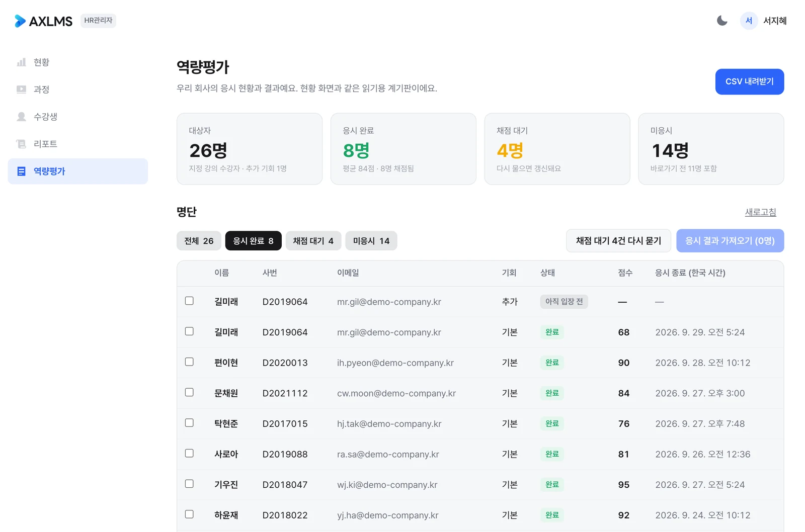Viewport: 805px width, 532px height.
Task: Click the 사번 column header
Action: click(270, 273)
